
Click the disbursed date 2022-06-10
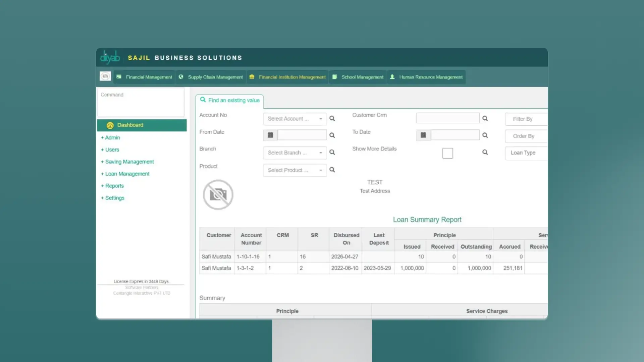pyautogui.click(x=344, y=268)
